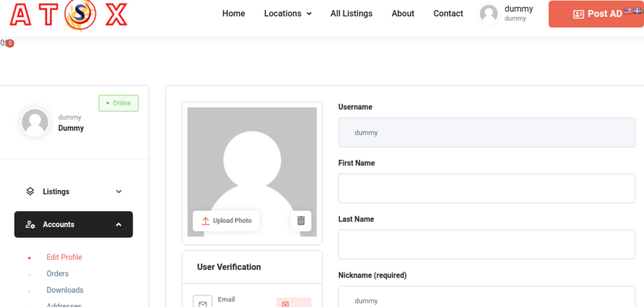Click into the First Name field
644x307 pixels.
(486, 189)
